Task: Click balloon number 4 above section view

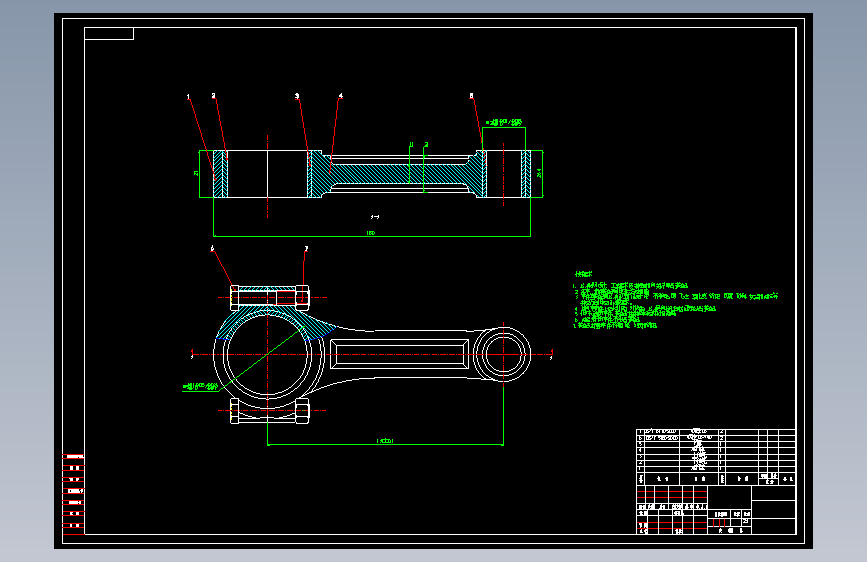Action: click(x=341, y=96)
